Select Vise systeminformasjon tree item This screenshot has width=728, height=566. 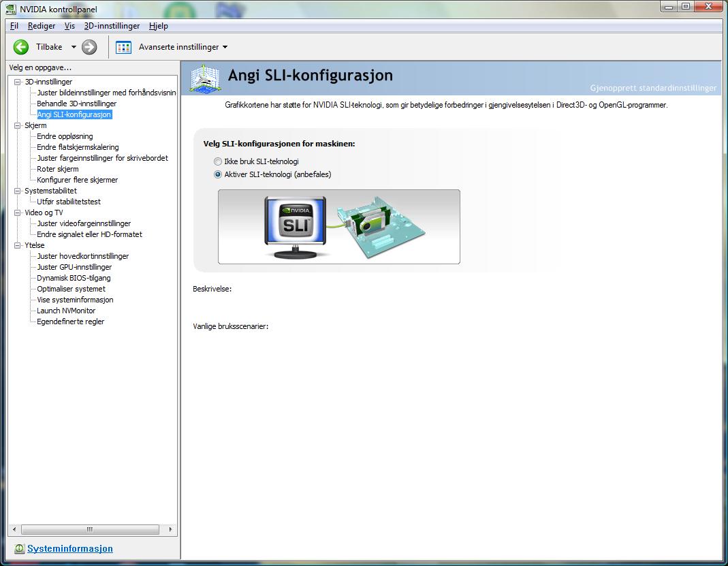[75, 300]
